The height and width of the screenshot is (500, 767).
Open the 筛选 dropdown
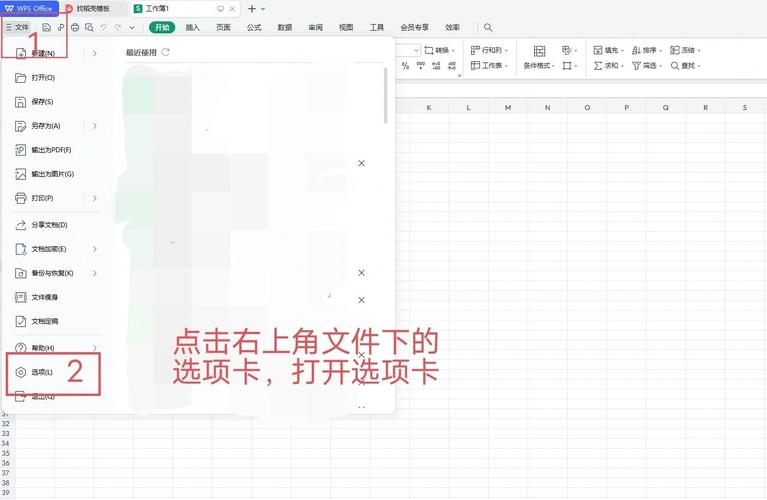point(647,66)
